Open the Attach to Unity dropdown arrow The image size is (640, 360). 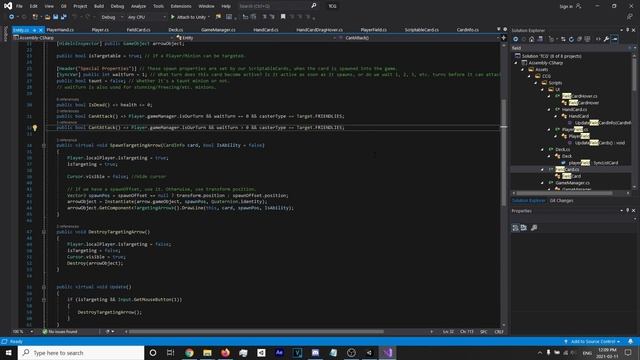(x=209, y=17)
